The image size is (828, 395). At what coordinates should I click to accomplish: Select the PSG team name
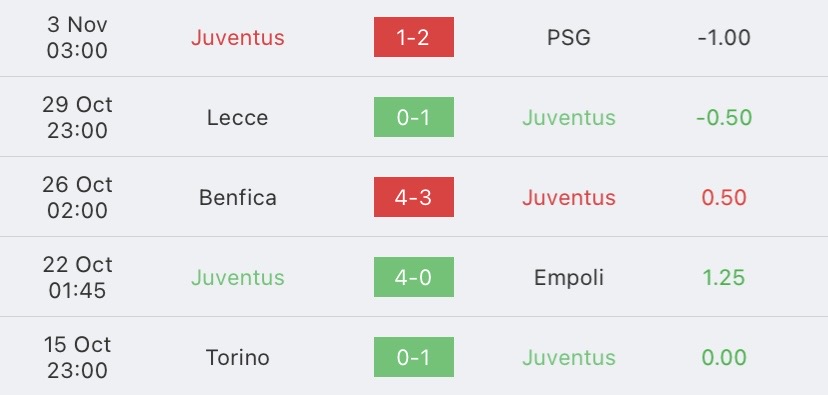click(x=569, y=37)
